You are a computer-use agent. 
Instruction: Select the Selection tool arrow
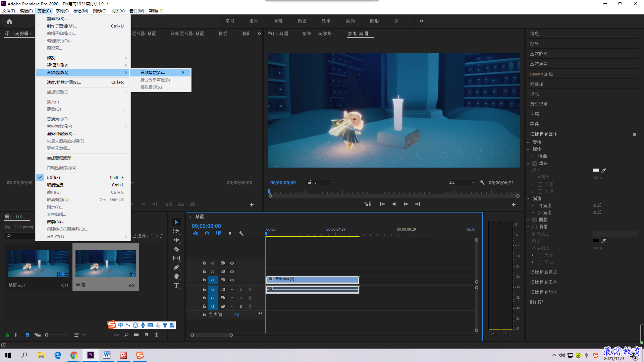[176, 222]
